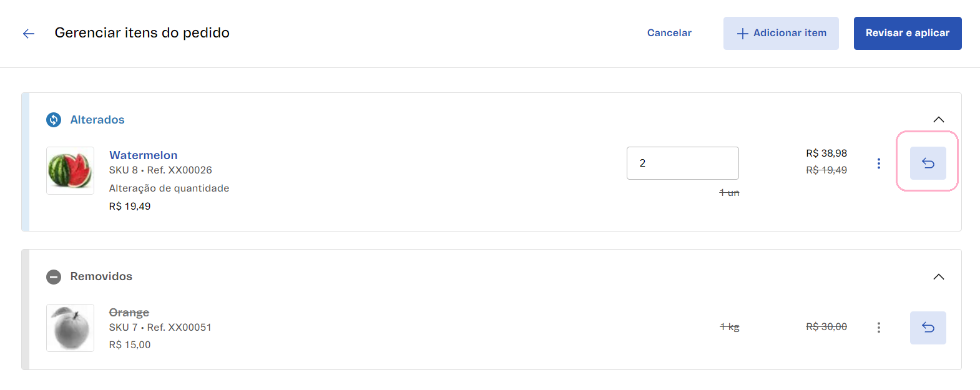Click the quantity field showing 2
The image size is (980, 390).
[682, 163]
